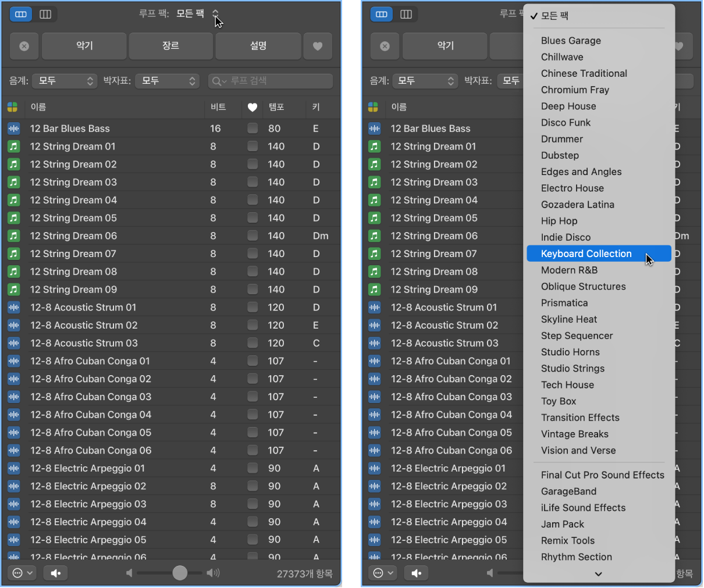704x588 pixels.
Task: Select 12-8 Acoustic Strum 03 row in left panel
Action: pyautogui.click(x=171, y=343)
